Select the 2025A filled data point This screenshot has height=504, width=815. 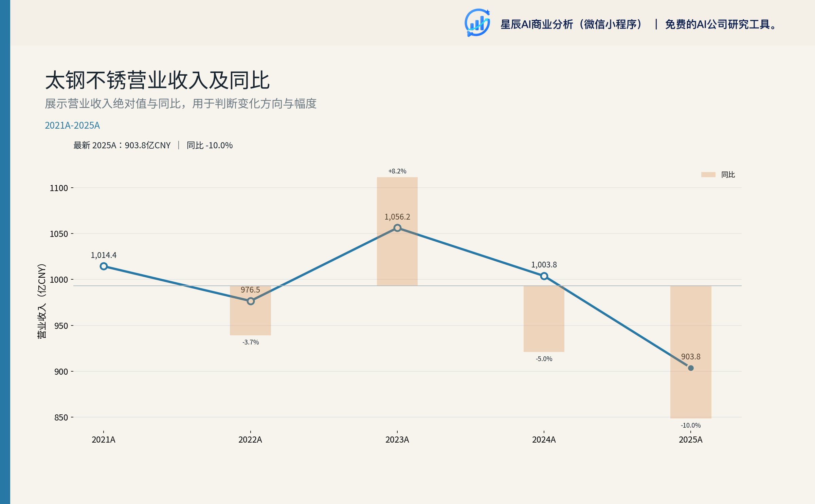691,368
